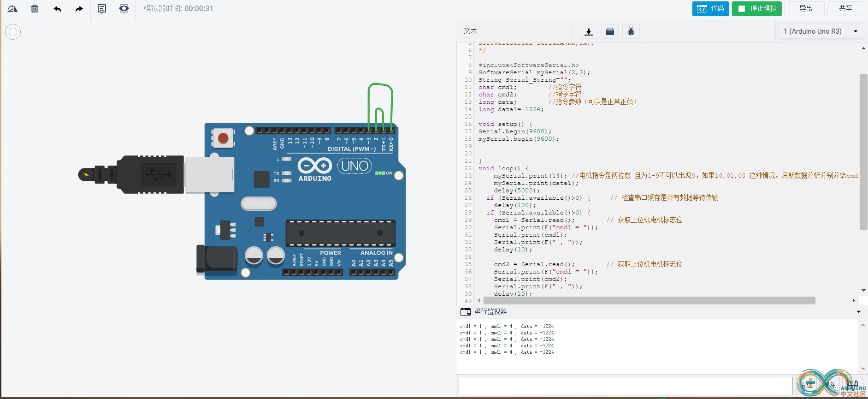868x399 pixels.
Task: Click the bug debugger icon
Action: pyautogui.click(x=631, y=31)
